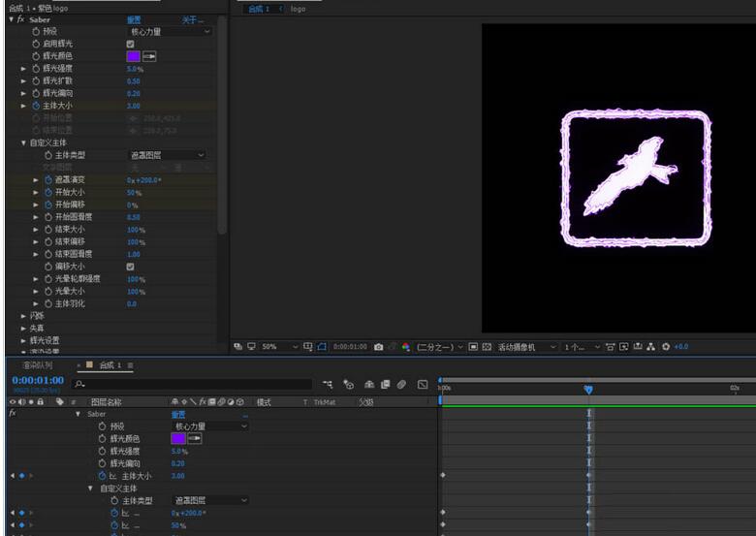The height and width of the screenshot is (536, 756).
Task: Click the eyedropper next to 辉光颜色 swatch
Action: (150, 56)
